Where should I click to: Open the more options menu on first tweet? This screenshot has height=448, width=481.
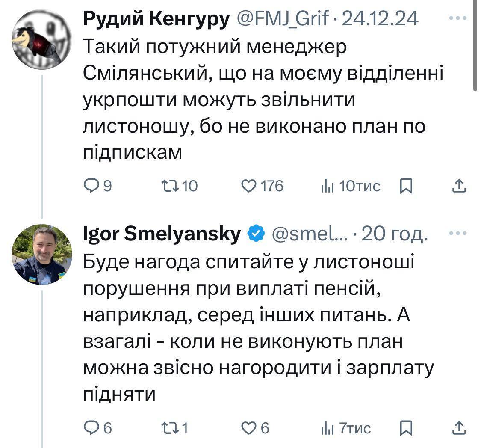tap(459, 18)
